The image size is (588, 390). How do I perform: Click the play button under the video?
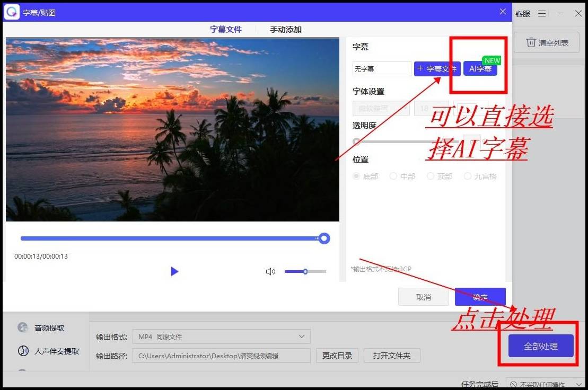(x=174, y=271)
